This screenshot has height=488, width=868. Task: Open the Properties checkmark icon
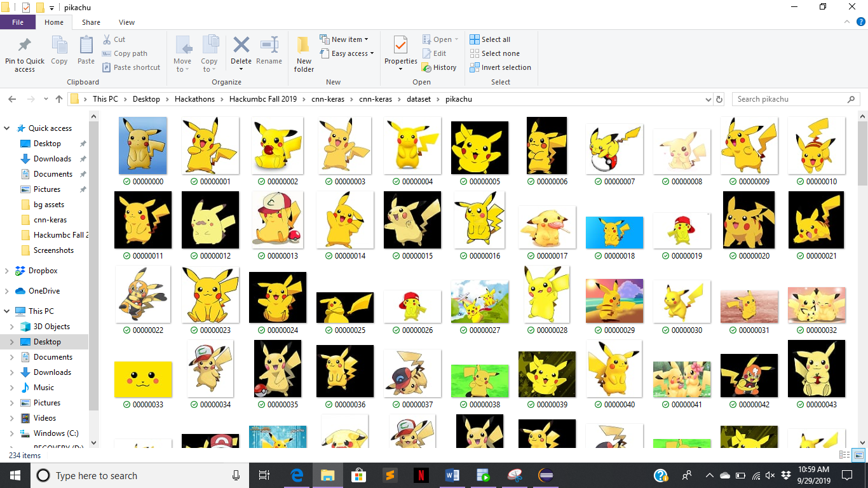[400, 45]
